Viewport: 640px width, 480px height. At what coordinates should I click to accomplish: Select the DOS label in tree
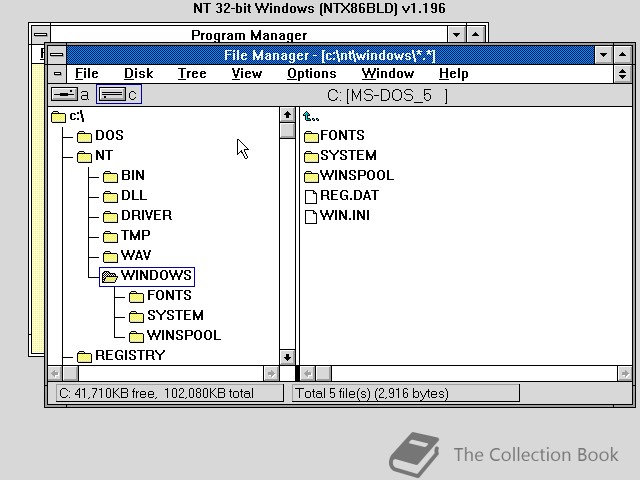tap(109, 136)
